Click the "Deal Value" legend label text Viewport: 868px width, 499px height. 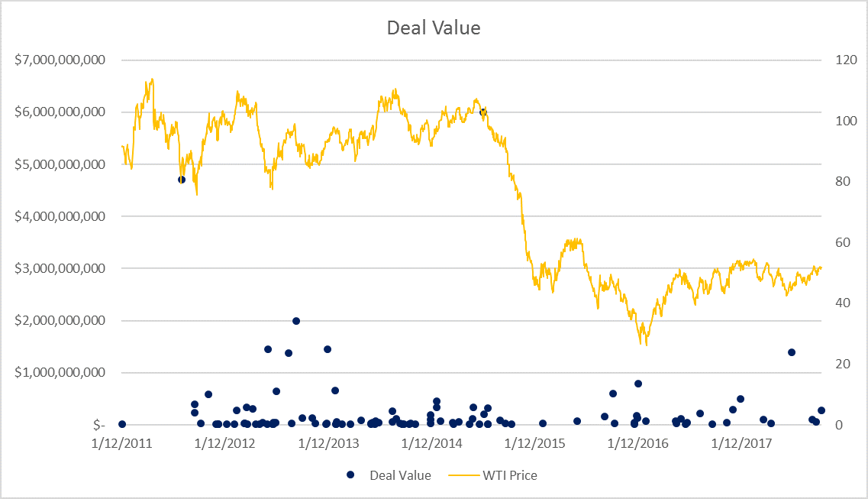[x=400, y=475]
